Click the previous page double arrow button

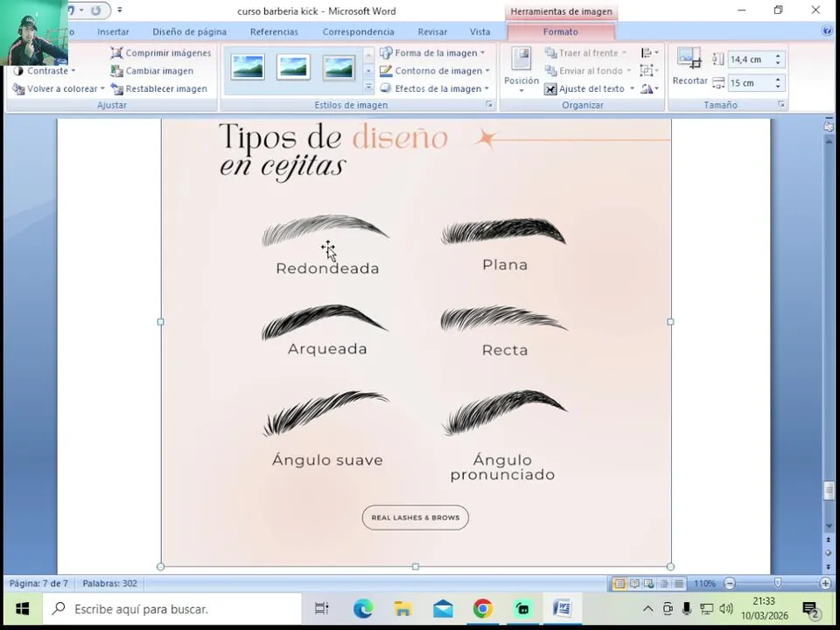[x=829, y=540]
